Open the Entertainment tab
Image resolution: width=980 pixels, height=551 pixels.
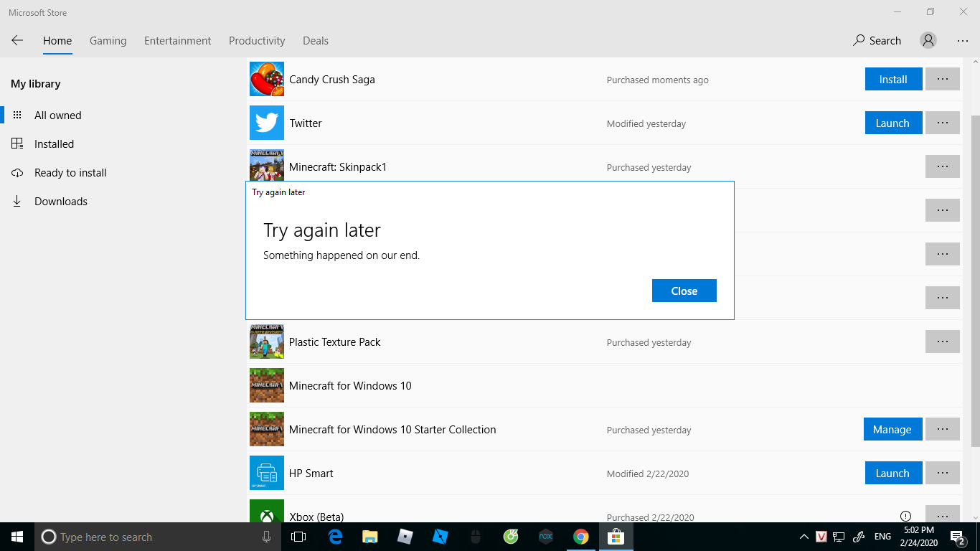pos(178,41)
